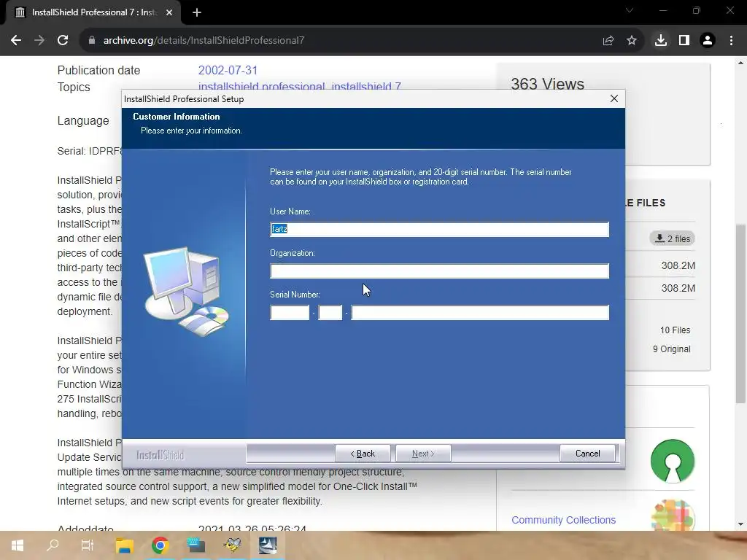The height and width of the screenshot is (560, 747).
Task: Focus the Organization field
Action: (x=439, y=271)
